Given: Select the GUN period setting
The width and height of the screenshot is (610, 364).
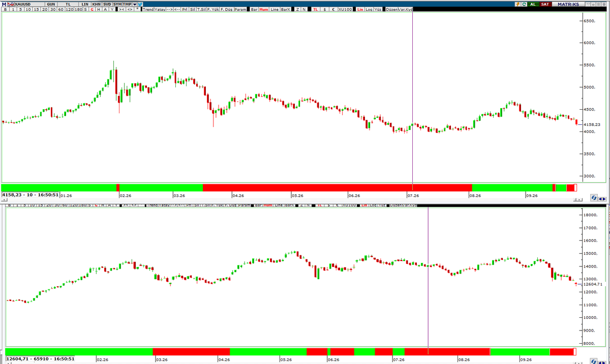Looking at the screenshot, I should (x=51, y=4).
